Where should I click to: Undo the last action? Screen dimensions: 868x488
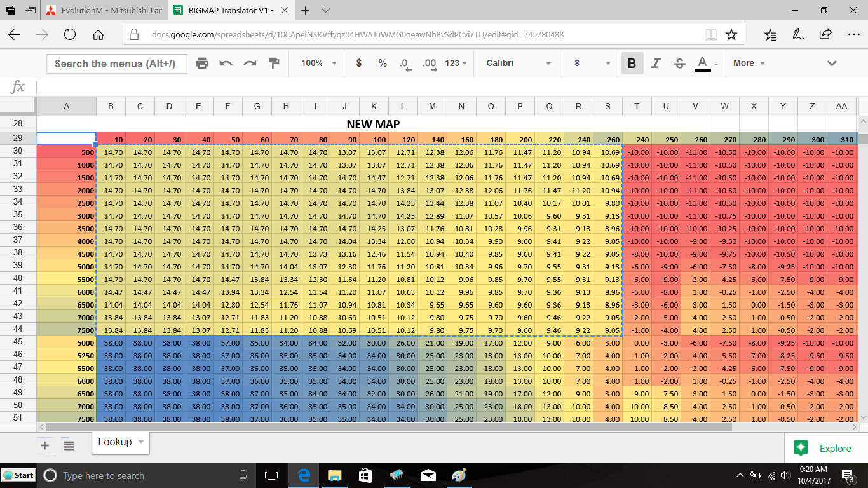[226, 63]
